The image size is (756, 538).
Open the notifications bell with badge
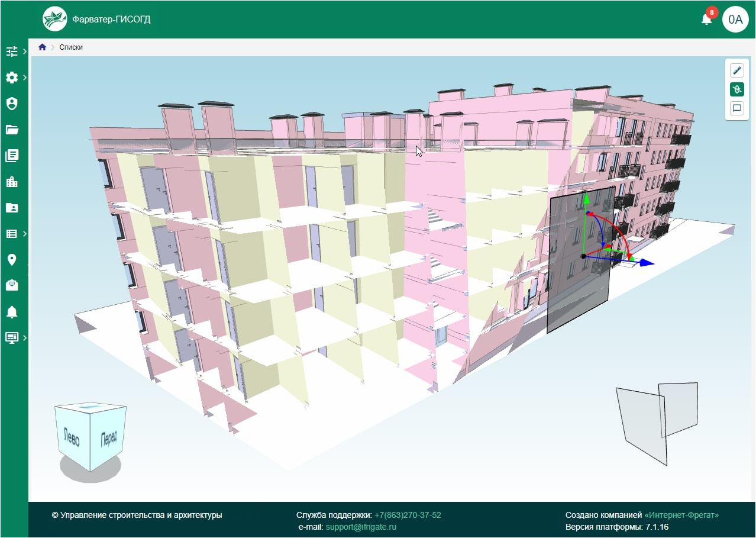706,19
